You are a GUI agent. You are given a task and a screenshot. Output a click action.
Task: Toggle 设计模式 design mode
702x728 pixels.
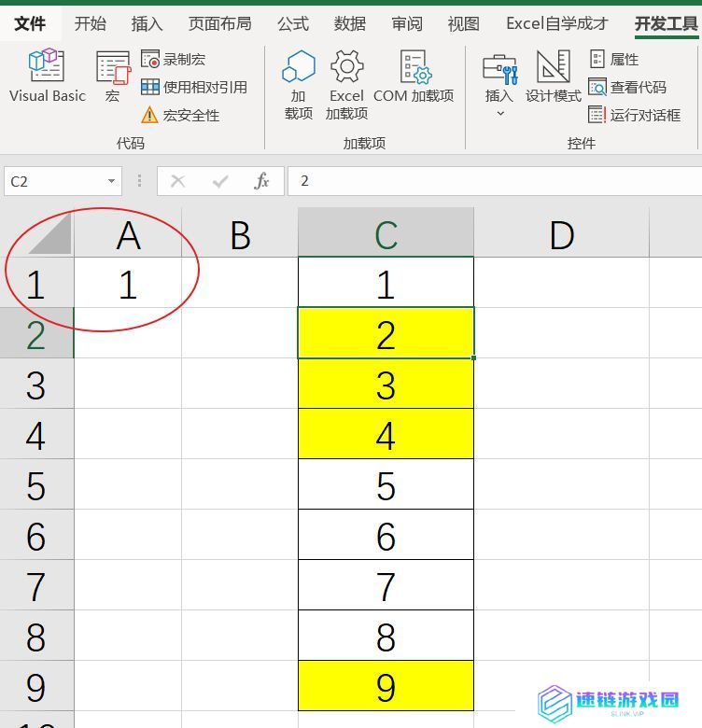pos(553,77)
